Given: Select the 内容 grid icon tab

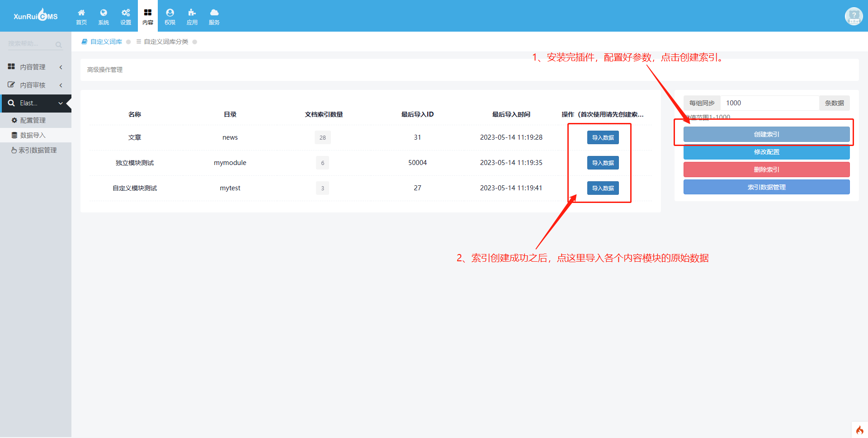Looking at the screenshot, I should tap(148, 16).
